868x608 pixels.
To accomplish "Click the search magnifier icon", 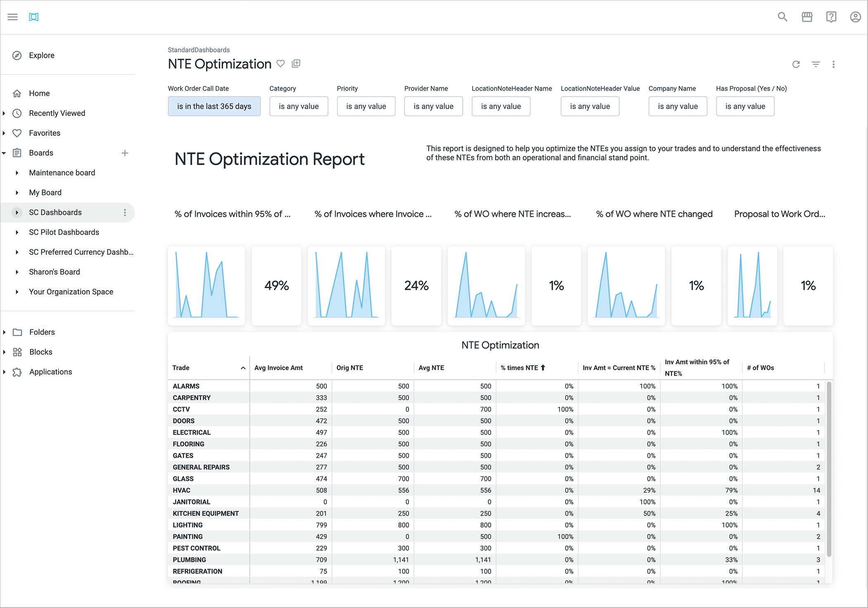I will point(782,17).
